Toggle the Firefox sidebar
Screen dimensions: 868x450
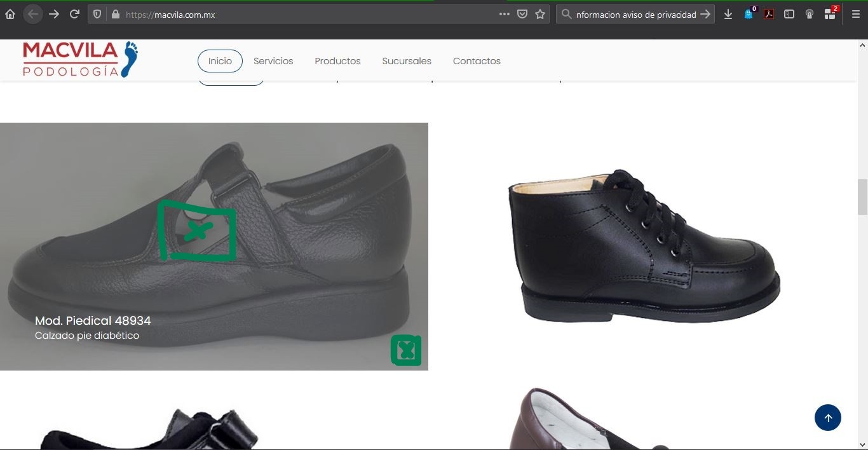coord(789,14)
